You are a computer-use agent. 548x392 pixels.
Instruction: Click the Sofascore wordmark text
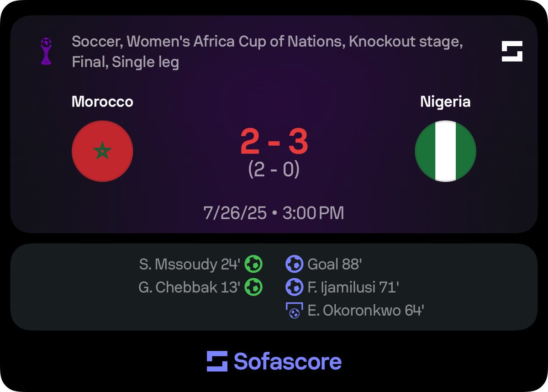pyautogui.click(x=288, y=361)
